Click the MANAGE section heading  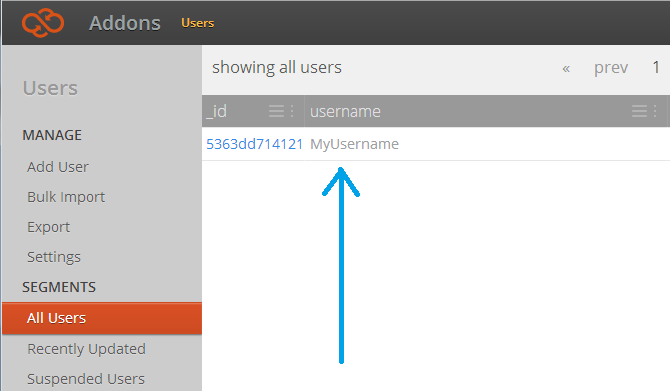coord(52,135)
